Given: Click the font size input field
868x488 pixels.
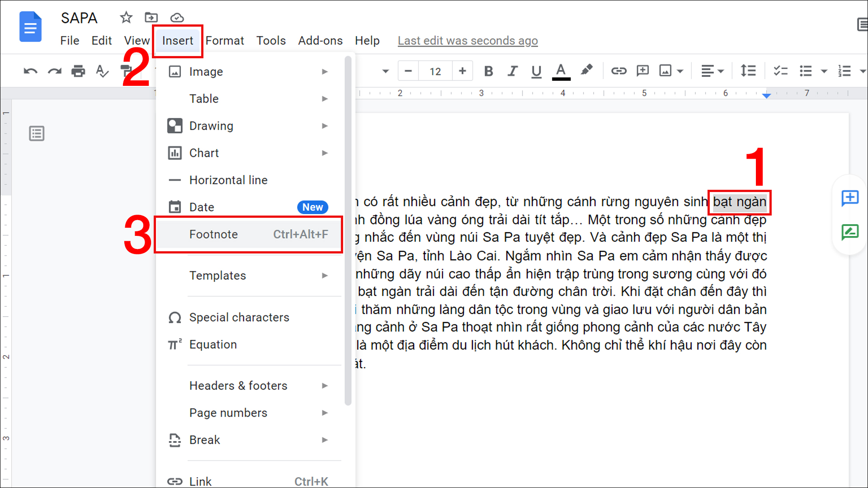Looking at the screenshot, I should coord(435,71).
